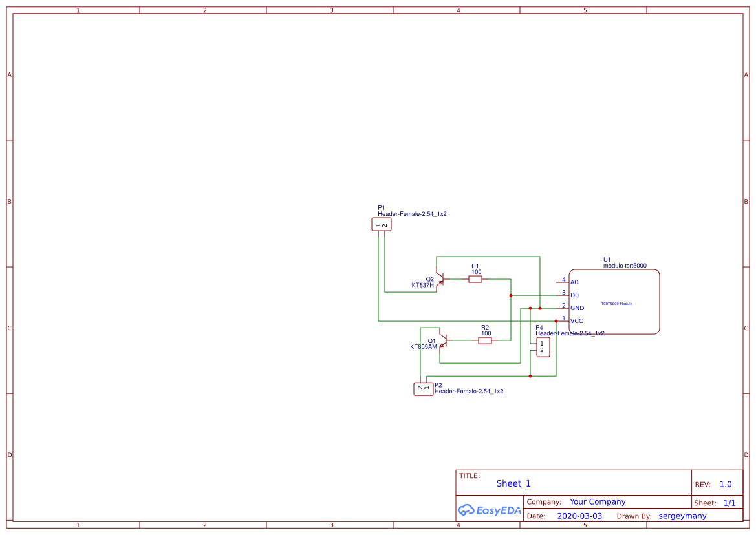The height and width of the screenshot is (535, 756).
Task: Click the A0 pin of U1
Action: (573, 282)
